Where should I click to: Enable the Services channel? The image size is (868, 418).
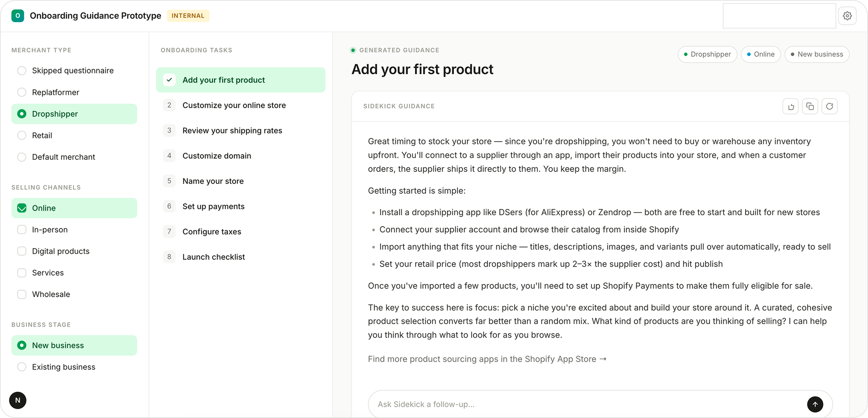[74, 273]
